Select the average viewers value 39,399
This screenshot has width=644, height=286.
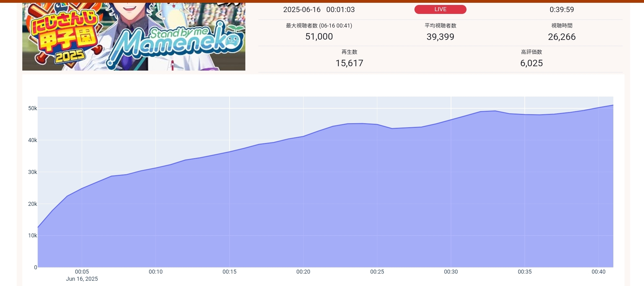[440, 37]
